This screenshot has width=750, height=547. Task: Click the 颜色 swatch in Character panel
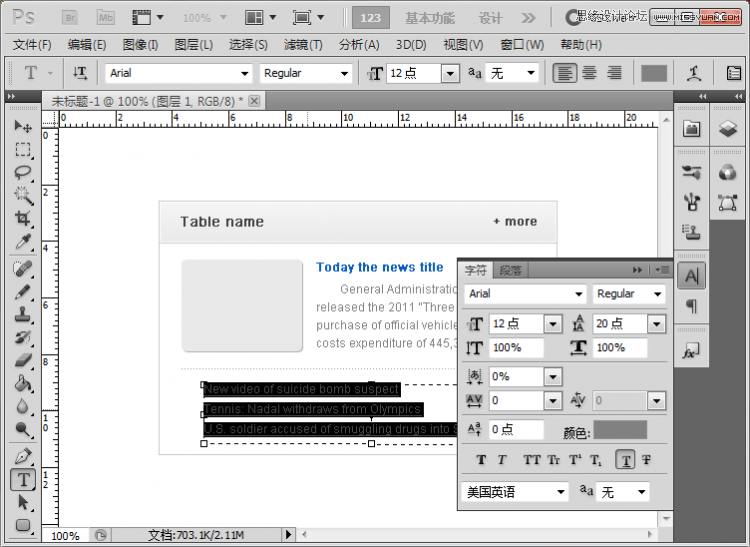click(x=620, y=430)
